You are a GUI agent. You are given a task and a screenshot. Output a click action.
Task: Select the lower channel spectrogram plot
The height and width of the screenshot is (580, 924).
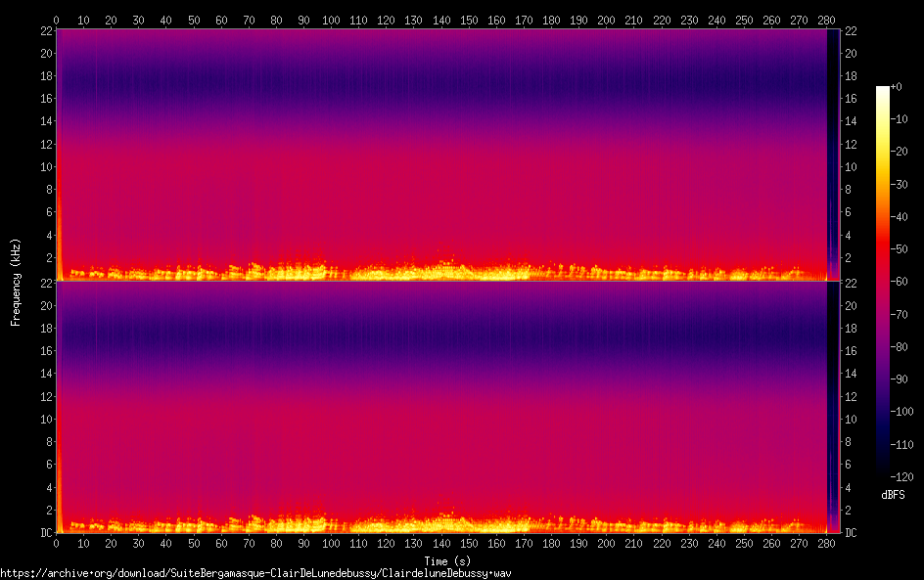point(448,407)
